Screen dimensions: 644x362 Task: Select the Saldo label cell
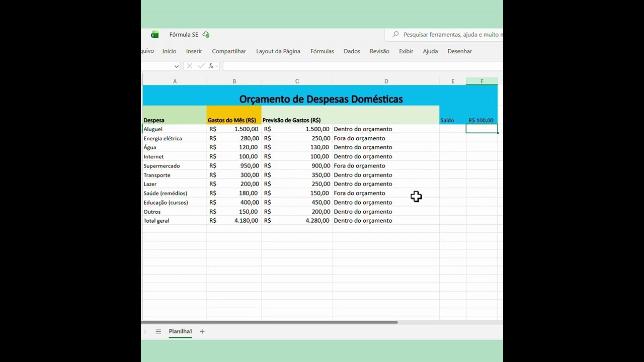tap(453, 120)
